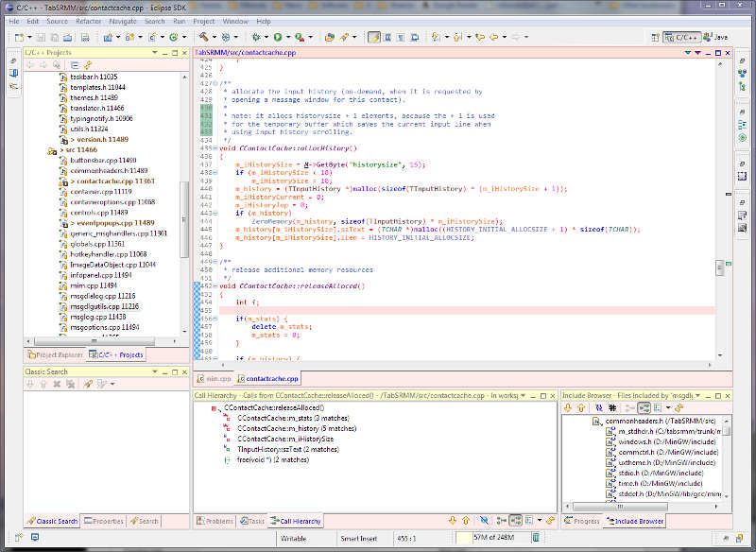The height and width of the screenshot is (552, 756).
Task: Open the Navigate menu
Action: click(123, 21)
